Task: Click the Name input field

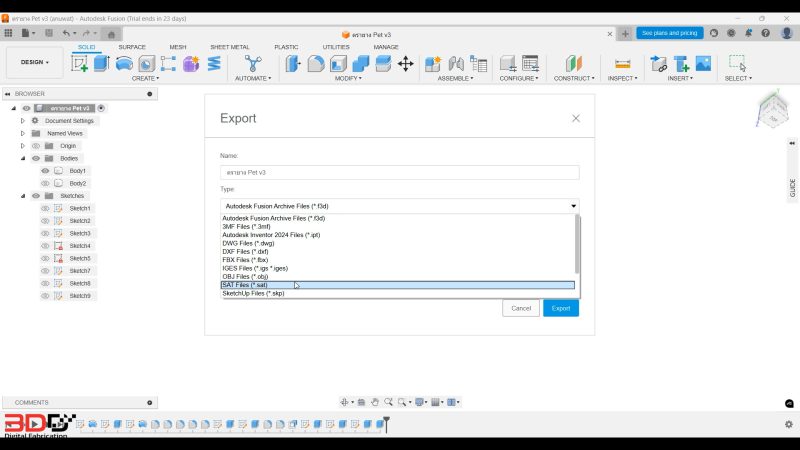Action: click(399, 172)
